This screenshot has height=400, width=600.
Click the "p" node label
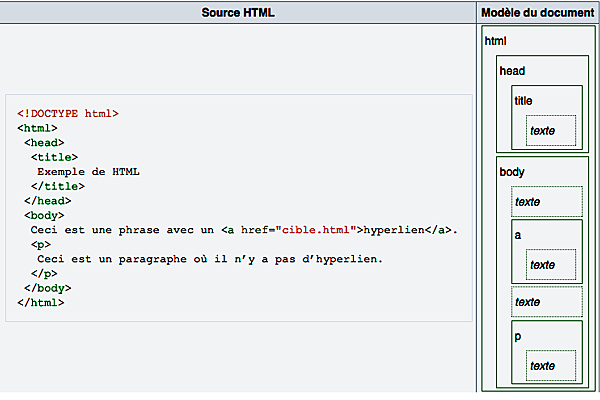pyautogui.click(x=518, y=336)
